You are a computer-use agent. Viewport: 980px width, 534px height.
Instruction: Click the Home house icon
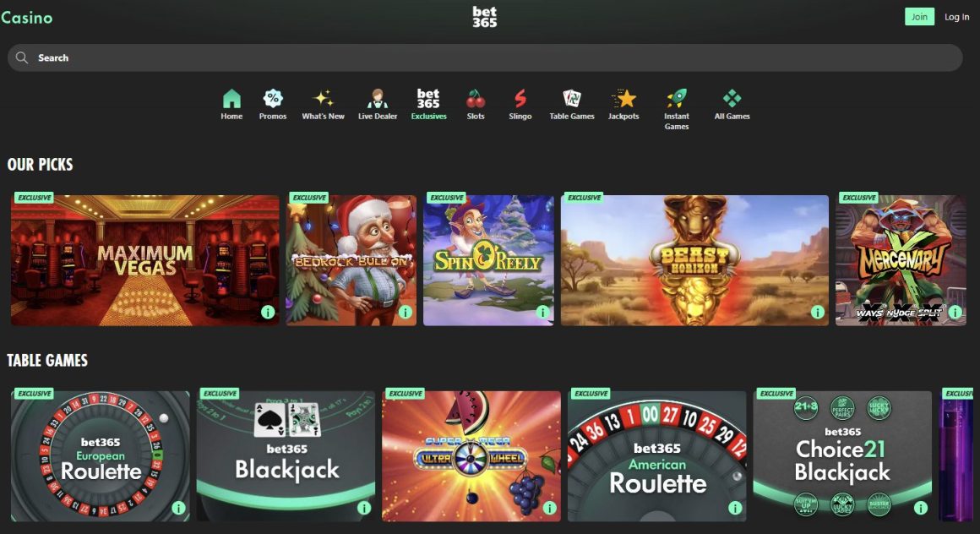[x=231, y=99]
